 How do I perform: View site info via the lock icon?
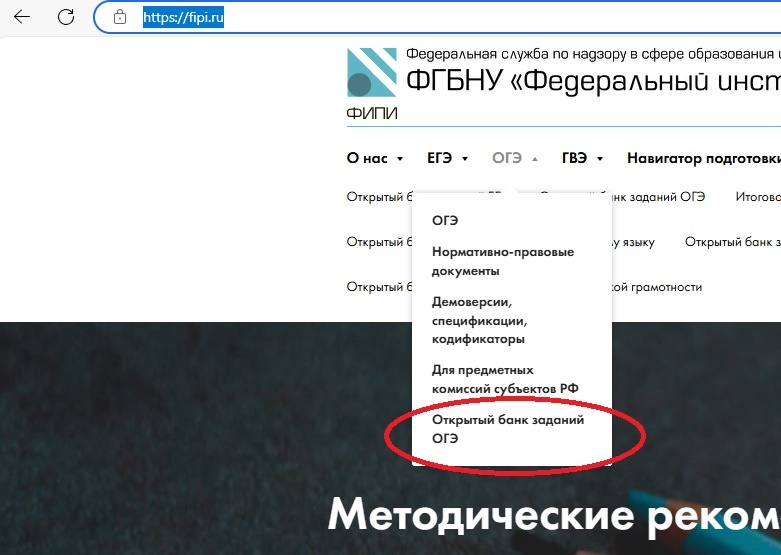pyautogui.click(x=120, y=17)
